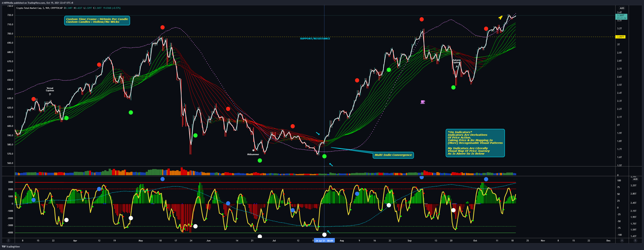Click the 24 Jul '21 00:09 date label

point(324,241)
